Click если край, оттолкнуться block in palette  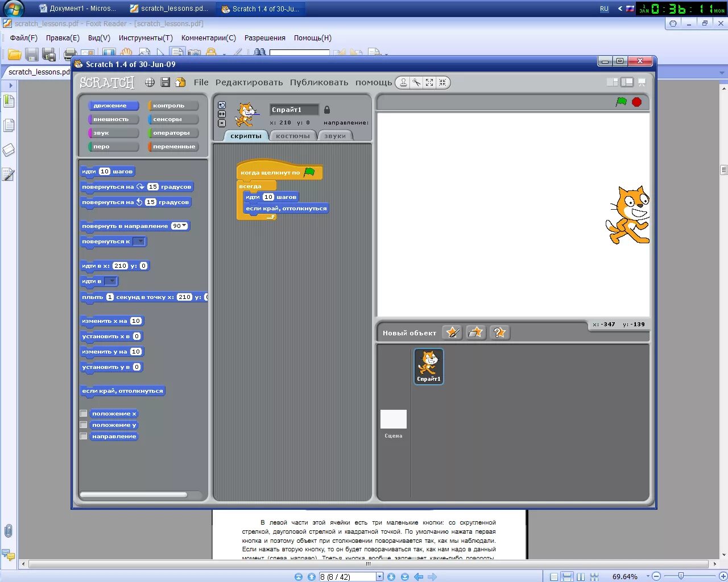coord(122,391)
